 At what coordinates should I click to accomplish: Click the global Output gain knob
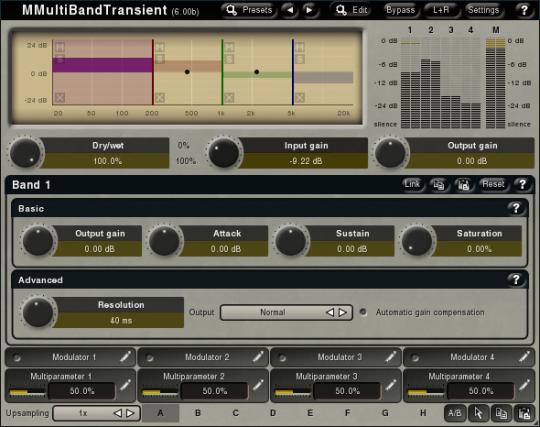pos(390,153)
